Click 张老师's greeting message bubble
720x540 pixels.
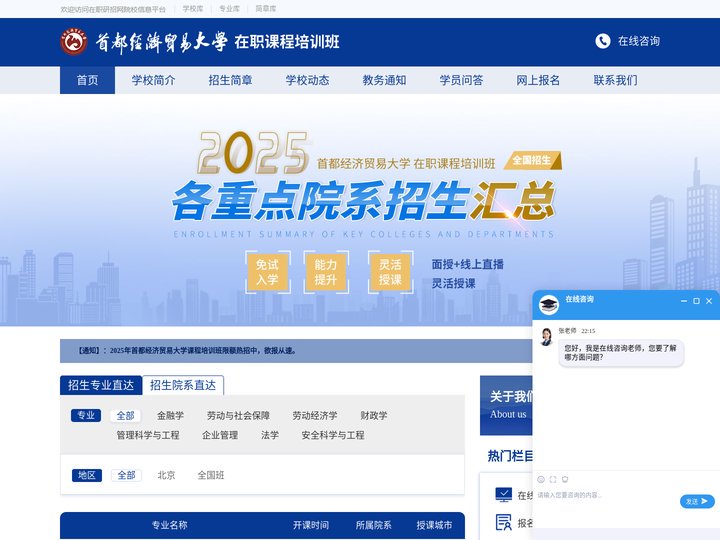pos(621,353)
